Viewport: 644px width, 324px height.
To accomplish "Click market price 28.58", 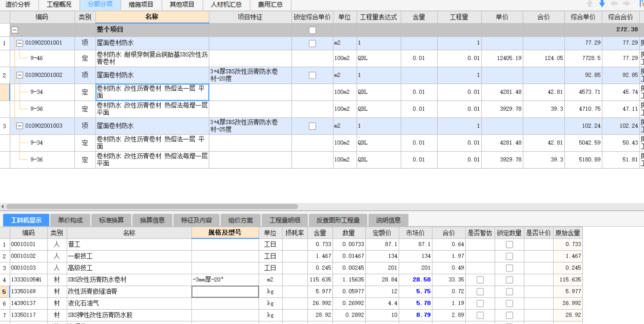I will click(422, 280).
